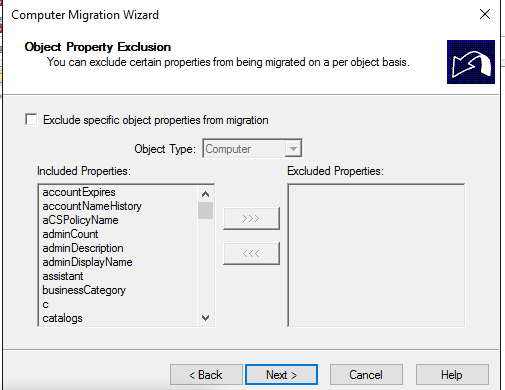Viewport: 505px width, 390px height.
Task: Select accountNameHistory property
Action: tap(92, 206)
